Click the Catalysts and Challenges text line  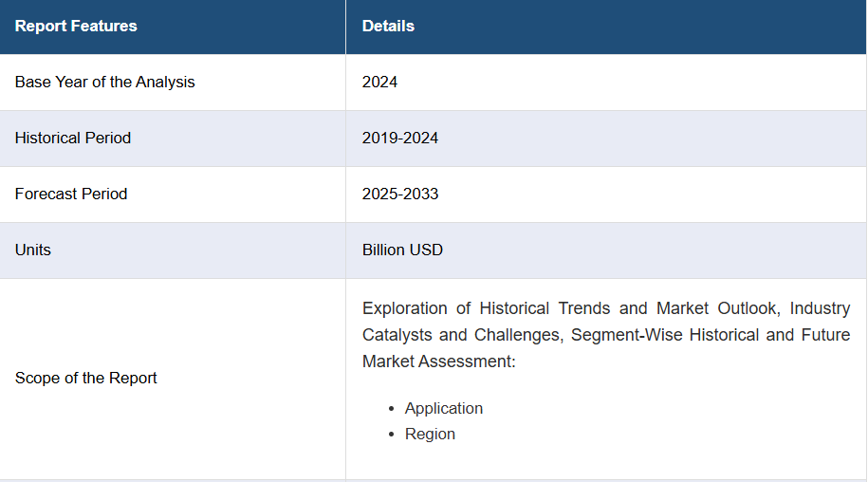coord(606,335)
